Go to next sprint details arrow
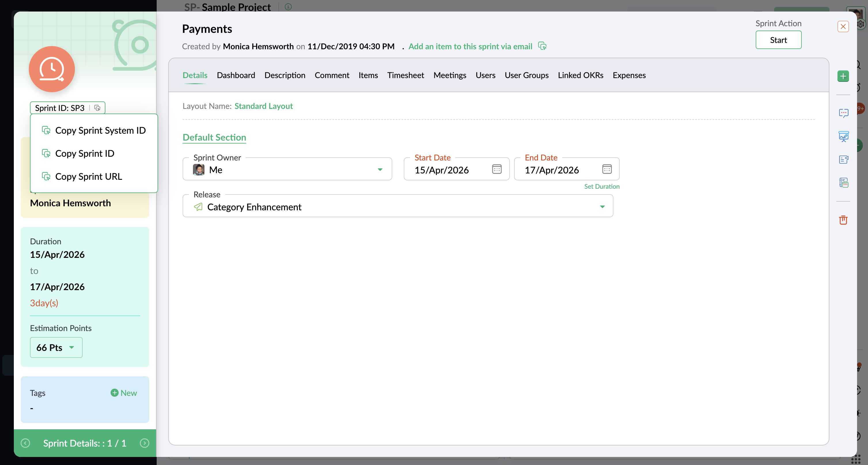 145,443
